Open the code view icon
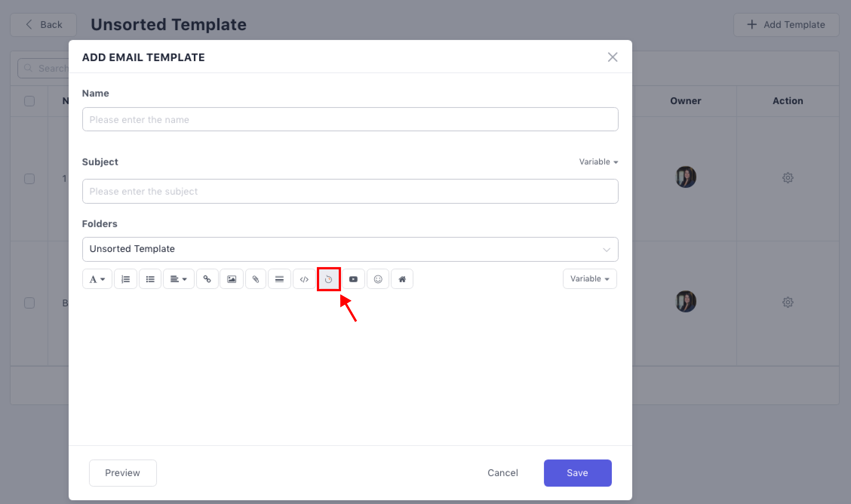851x504 pixels. pyautogui.click(x=304, y=279)
